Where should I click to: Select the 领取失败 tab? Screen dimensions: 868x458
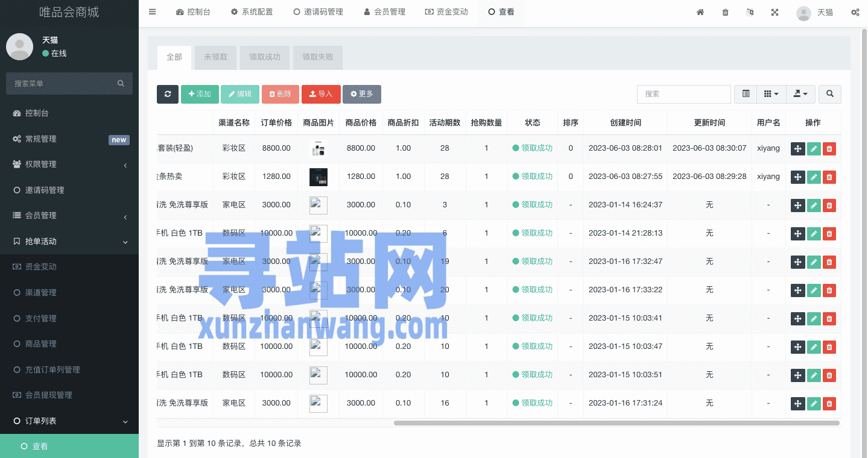click(318, 57)
